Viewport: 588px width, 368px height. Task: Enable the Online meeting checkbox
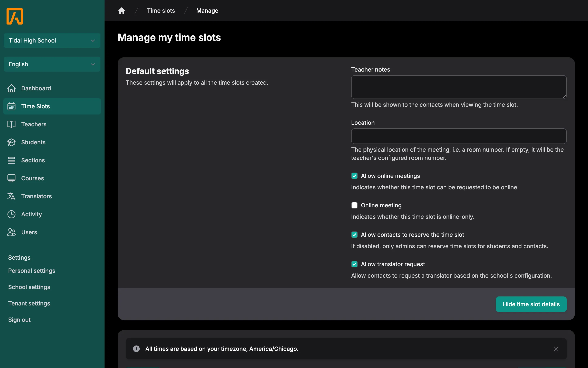click(x=354, y=205)
